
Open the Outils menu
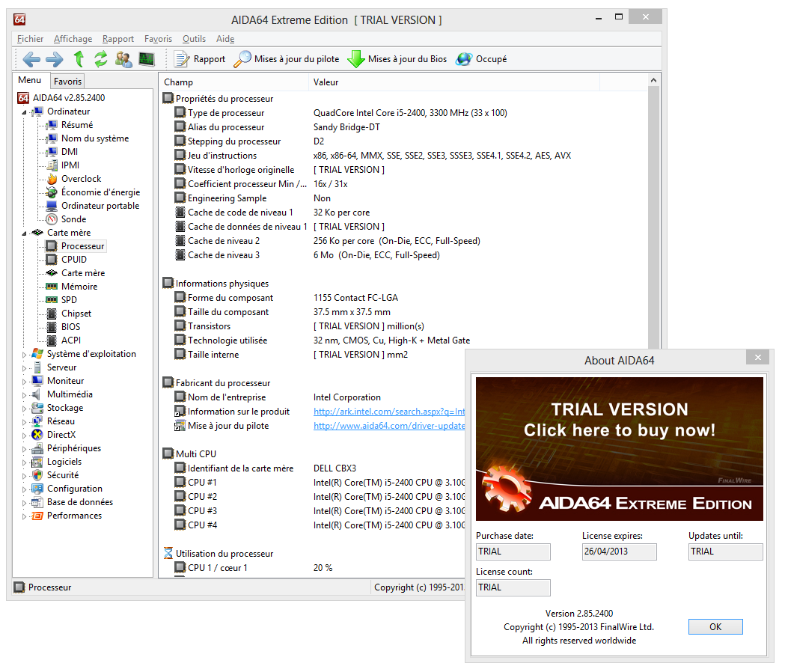pyautogui.click(x=194, y=39)
